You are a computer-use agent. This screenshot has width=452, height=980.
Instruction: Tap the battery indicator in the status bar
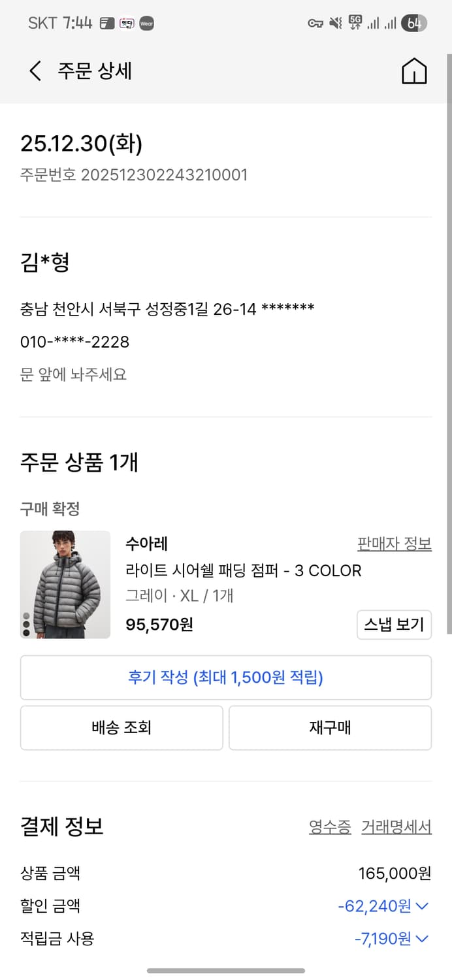coord(413,23)
